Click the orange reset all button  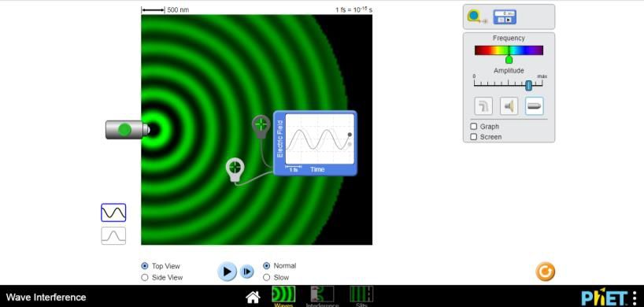tap(545, 272)
